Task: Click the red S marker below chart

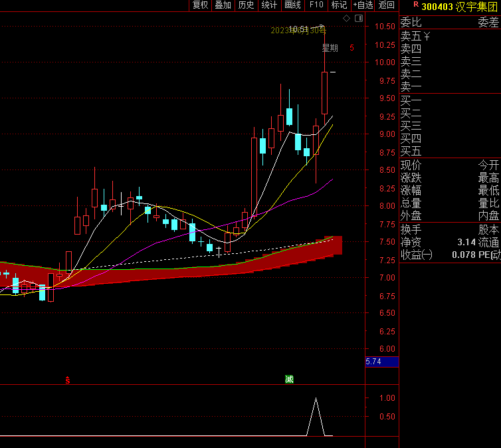Action: (x=67, y=380)
